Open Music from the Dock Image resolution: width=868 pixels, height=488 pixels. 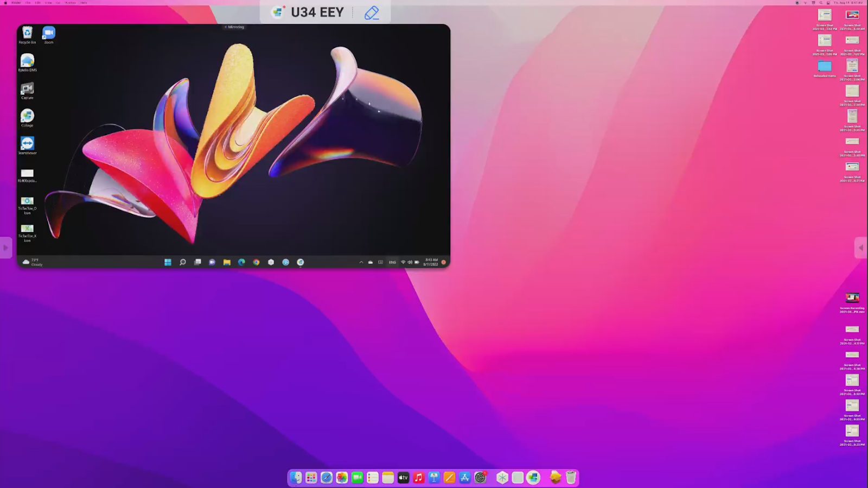[419, 478]
